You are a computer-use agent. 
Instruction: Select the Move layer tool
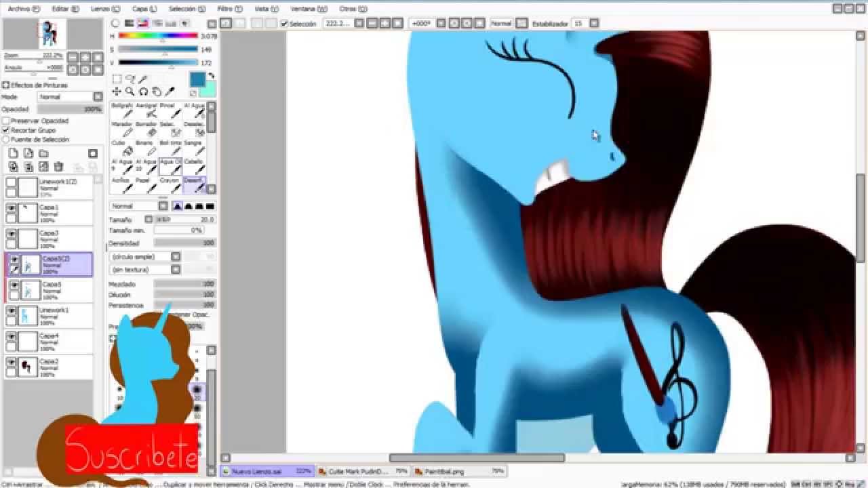click(x=117, y=91)
